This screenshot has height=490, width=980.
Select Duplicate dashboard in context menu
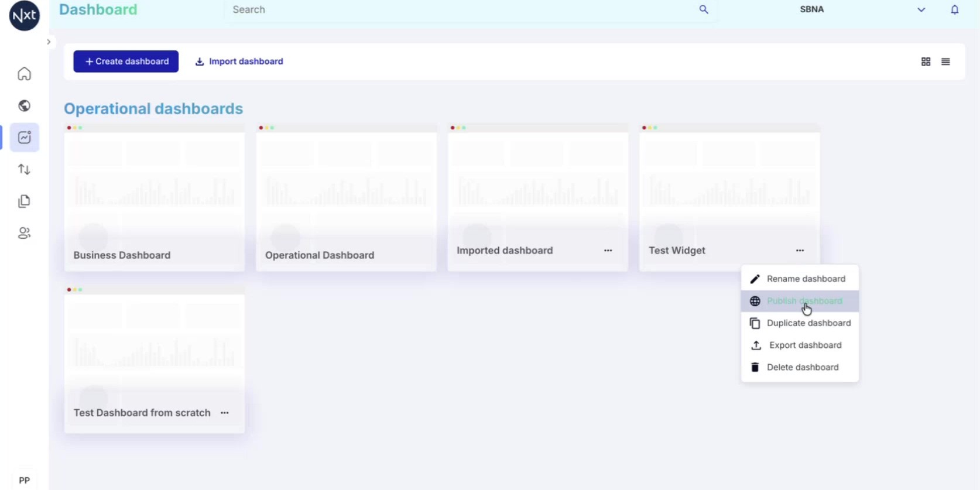tap(800, 323)
